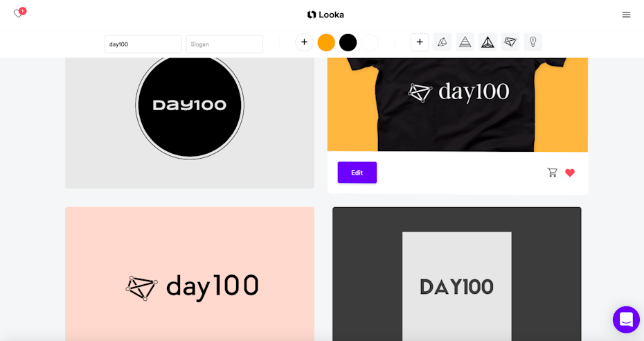644x341 pixels.
Task: Open the hamburger menu
Action: tap(626, 15)
